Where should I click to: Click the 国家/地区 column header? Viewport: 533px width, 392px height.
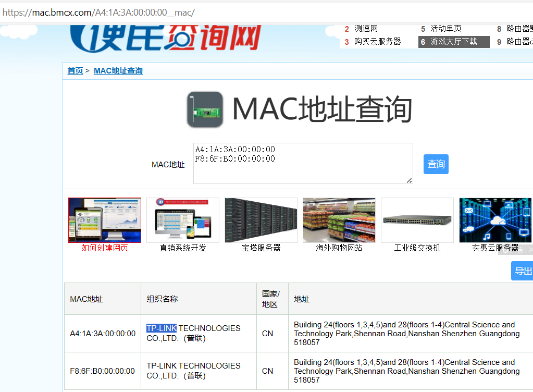point(272,299)
